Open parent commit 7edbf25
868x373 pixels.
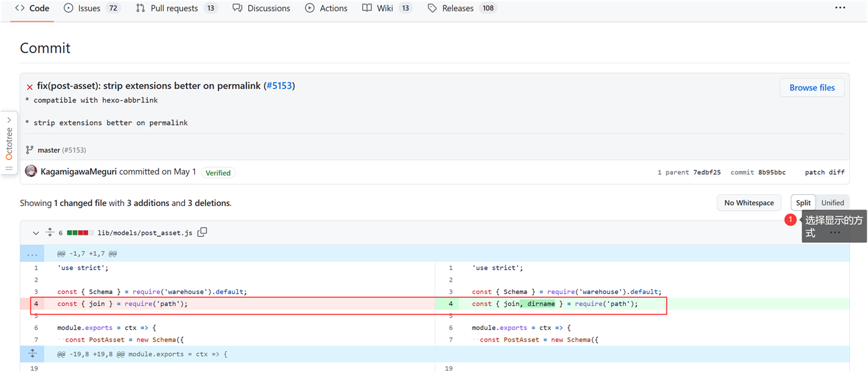tap(706, 172)
